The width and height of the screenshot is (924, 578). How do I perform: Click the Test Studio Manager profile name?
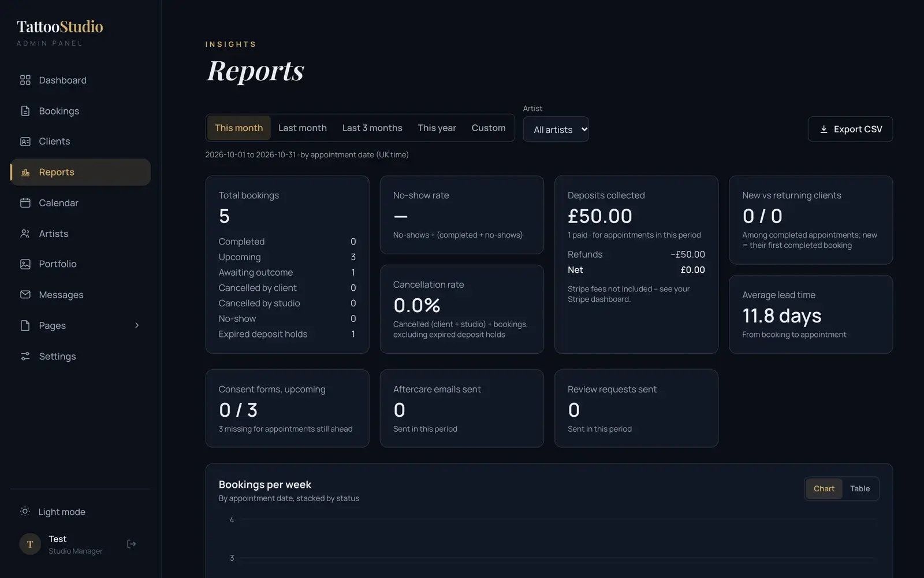coord(75,544)
